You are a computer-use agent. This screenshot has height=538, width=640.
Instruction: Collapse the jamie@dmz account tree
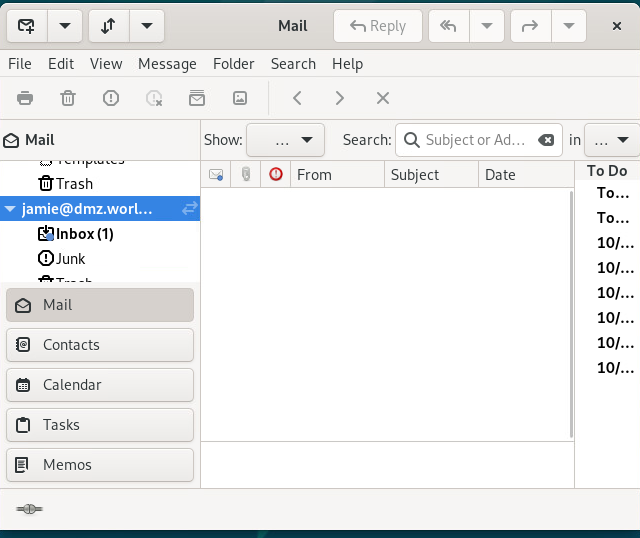(x=10, y=209)
